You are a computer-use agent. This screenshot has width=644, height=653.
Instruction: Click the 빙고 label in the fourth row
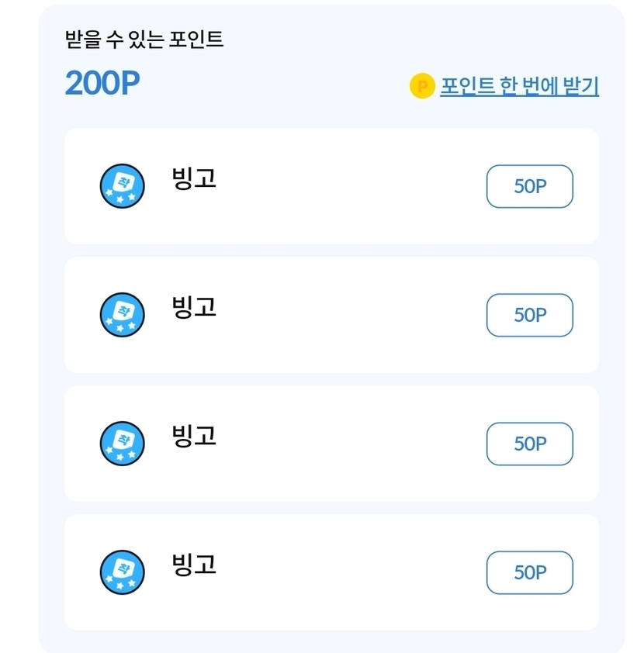point(194,565)
